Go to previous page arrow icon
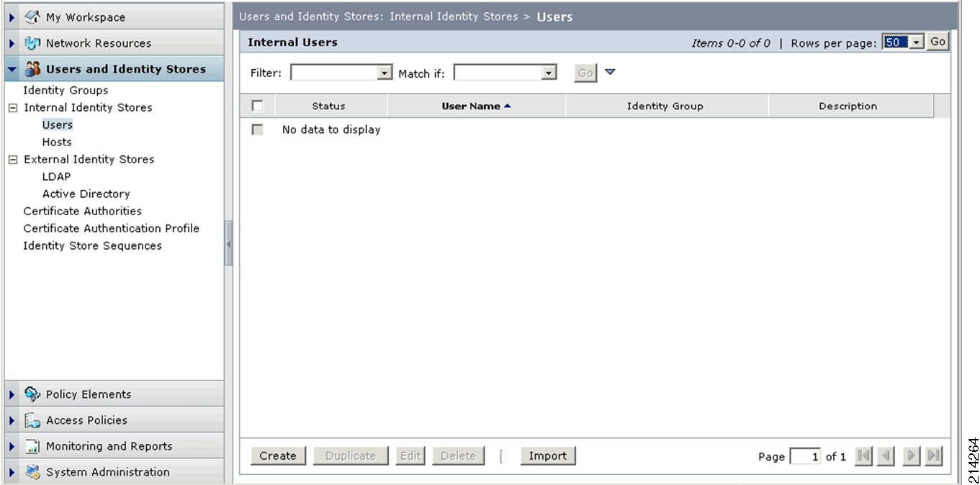980x485 pixels. pos(886,455)
